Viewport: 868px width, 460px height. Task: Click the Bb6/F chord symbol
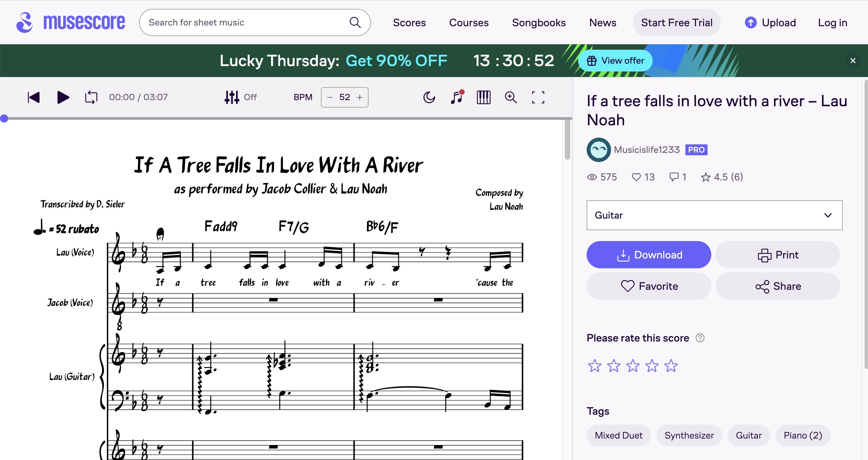pos(382,227)
